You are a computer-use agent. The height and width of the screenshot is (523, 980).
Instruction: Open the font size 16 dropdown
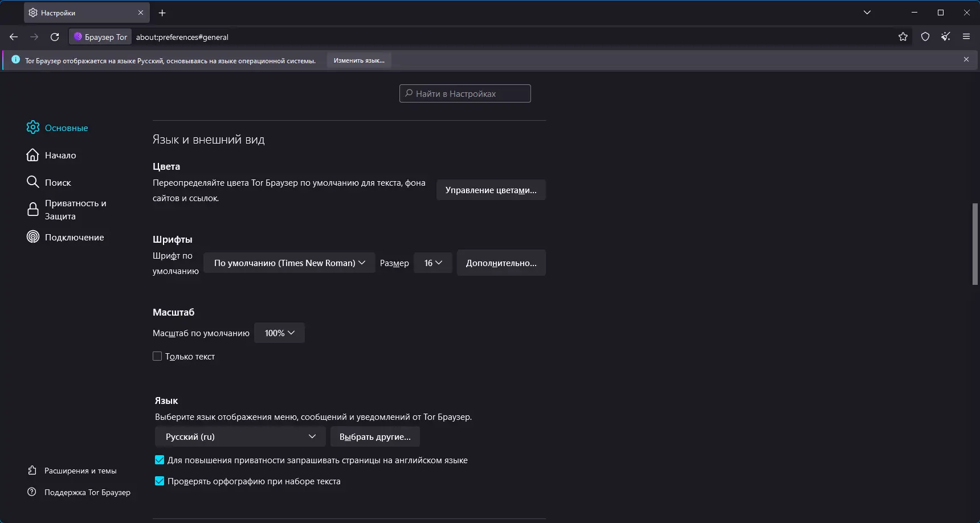[x=433, y=263]
